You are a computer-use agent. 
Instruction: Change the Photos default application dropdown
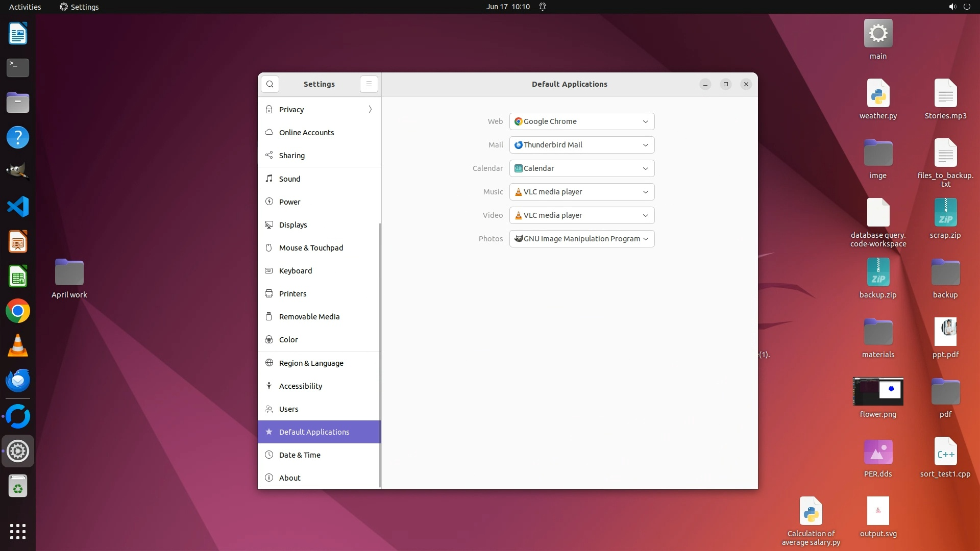(581, 239)
